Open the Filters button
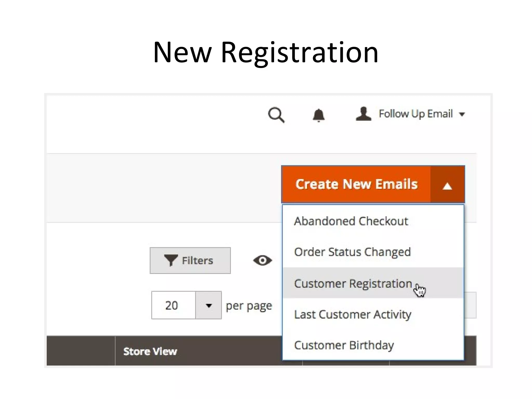 click(190, 261)
